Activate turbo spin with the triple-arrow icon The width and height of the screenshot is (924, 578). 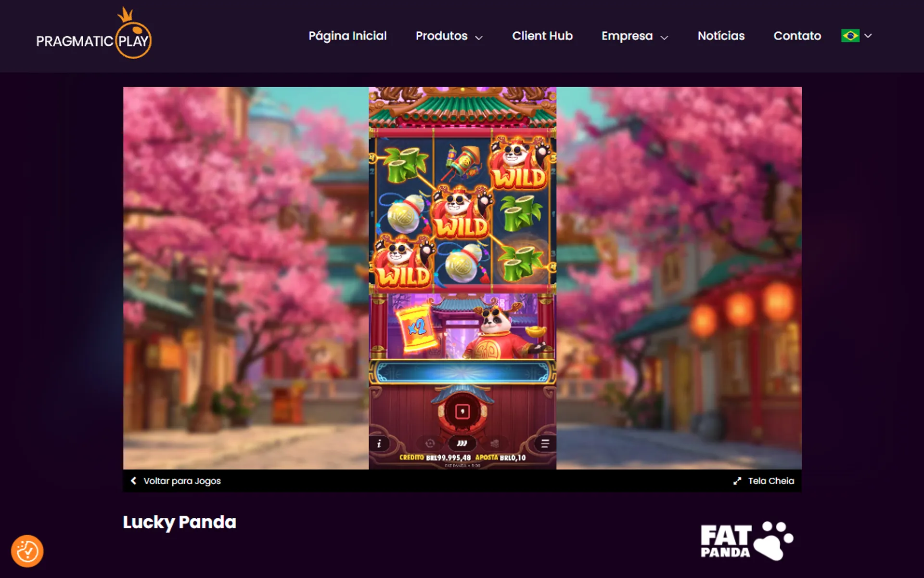click(463, 443)
